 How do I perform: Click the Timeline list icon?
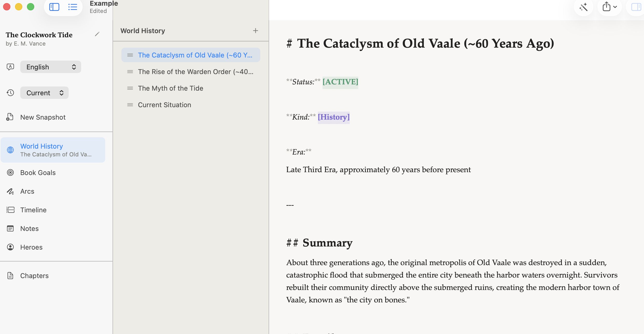pos(10,210)
